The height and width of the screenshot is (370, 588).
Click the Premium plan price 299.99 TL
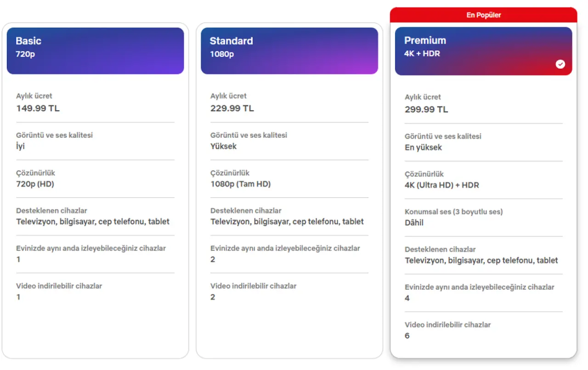426,109
